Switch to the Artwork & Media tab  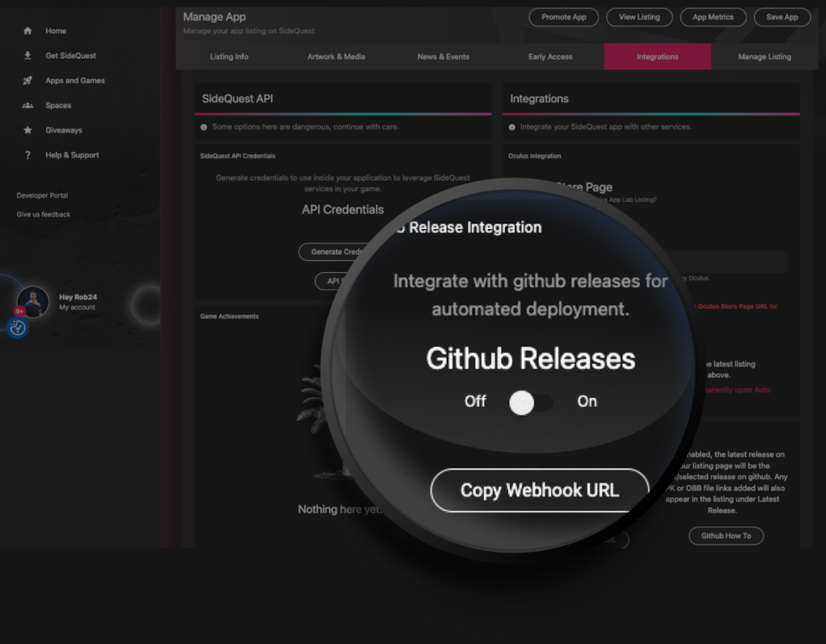click(336, 56)
